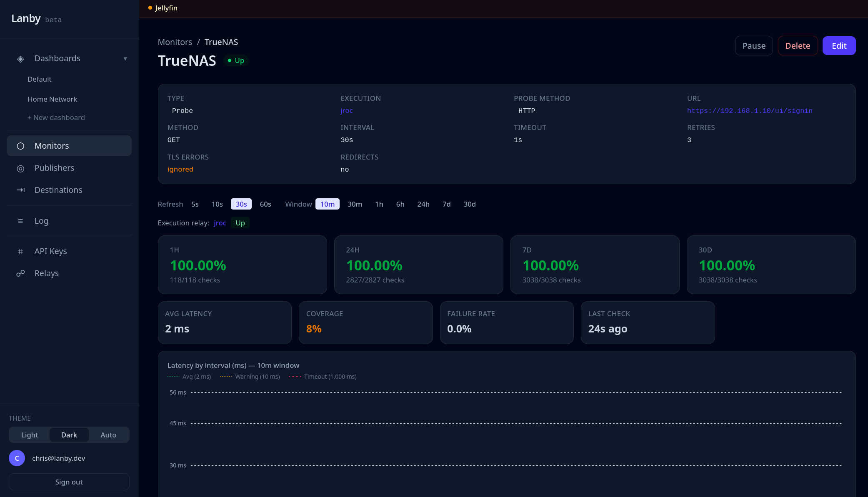Set refresh rate to 60s
The width and height of the screenshot is (868, 497).
(x=265, y=204)
